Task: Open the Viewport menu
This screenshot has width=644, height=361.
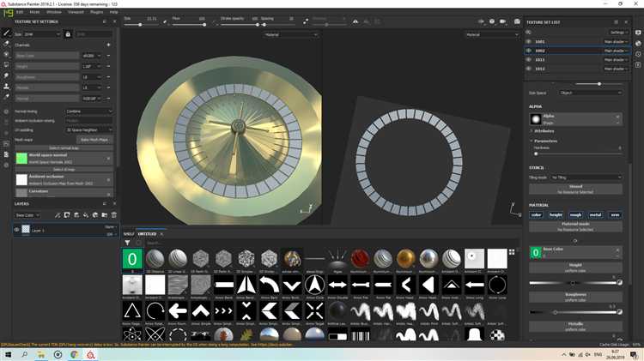Action: pos(77,12)
